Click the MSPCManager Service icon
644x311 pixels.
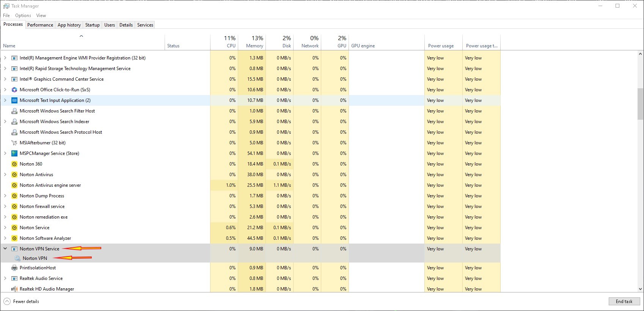pyautogui.click(x=14, y=153)
